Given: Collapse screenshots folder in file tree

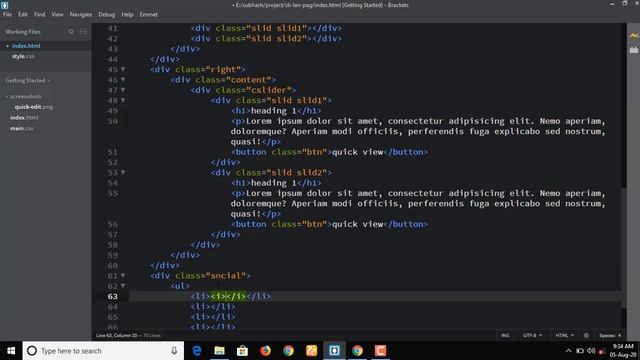Looking at the screenshot, I should point(7,97).
